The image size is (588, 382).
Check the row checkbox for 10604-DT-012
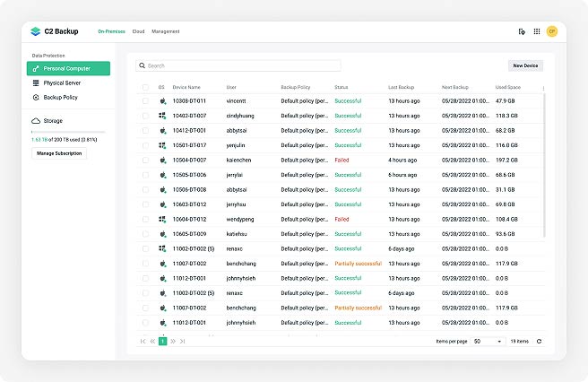pyautogui.click(x=145, y=219)
